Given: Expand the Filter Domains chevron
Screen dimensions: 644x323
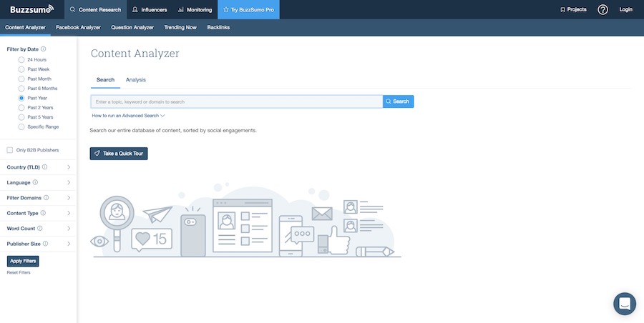Looking at the screenshot, I should click(x=69, y=198).
